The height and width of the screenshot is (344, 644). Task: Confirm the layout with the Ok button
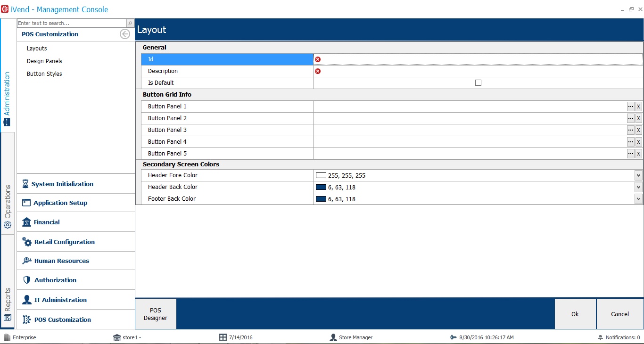[575, 314]
